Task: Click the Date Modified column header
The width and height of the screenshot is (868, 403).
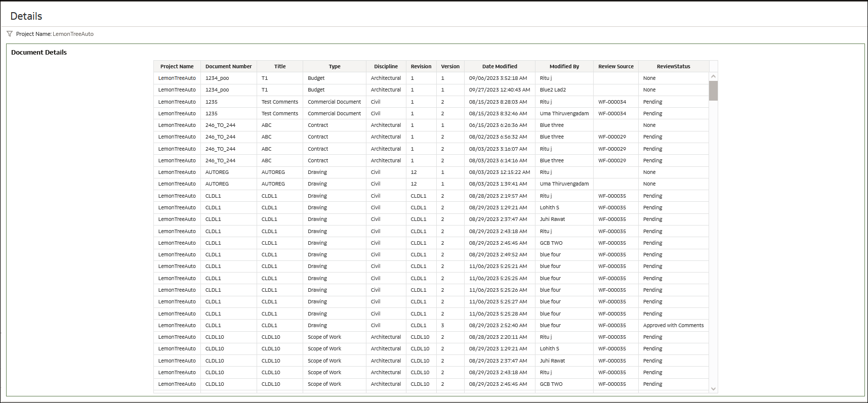Action: coord(500,66)
